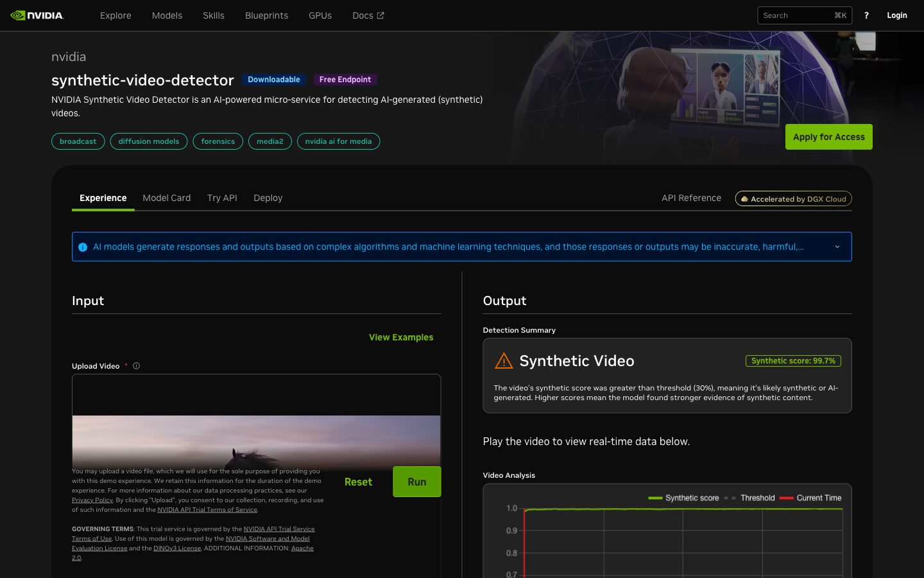Click the green Run button
924x578 pixels.
click(417, 482)
